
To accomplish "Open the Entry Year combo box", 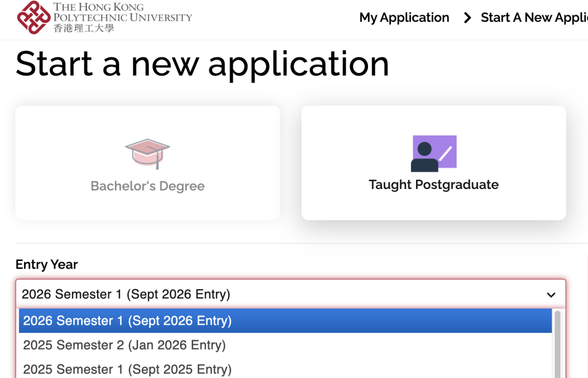I will 291,294.
